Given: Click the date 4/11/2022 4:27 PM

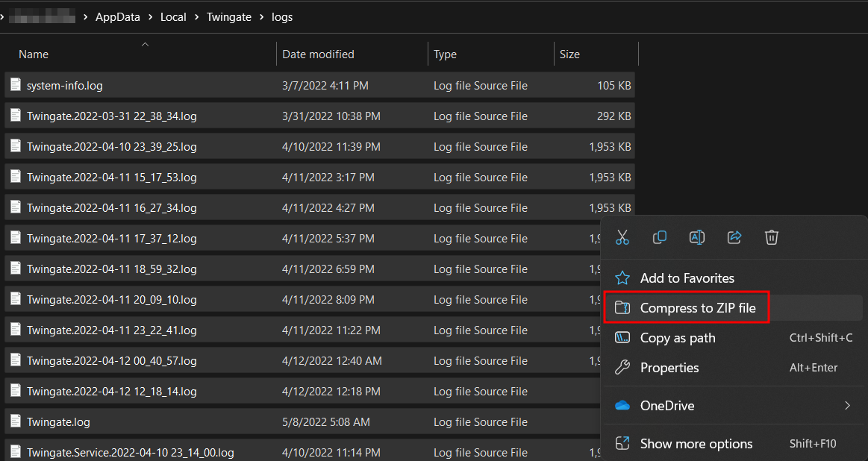Looking at the screenshot, I should 328,207.
